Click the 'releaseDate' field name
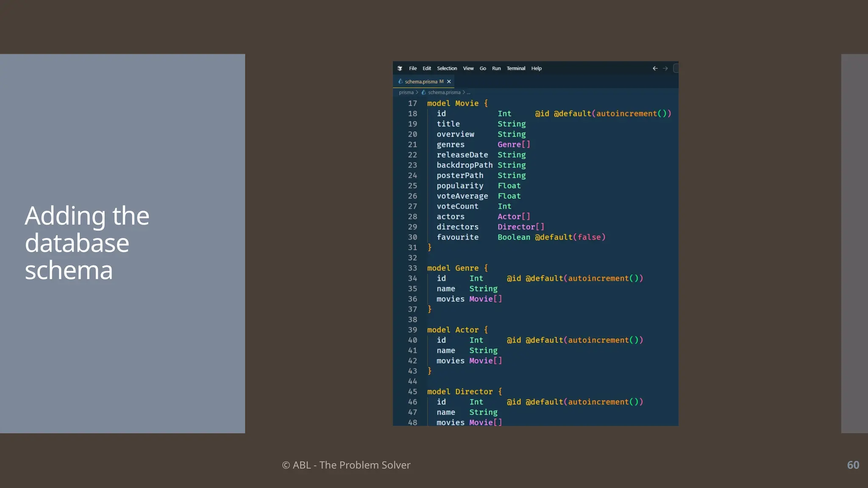This screenshot has height=488, width=868. [x=462, y=155]
